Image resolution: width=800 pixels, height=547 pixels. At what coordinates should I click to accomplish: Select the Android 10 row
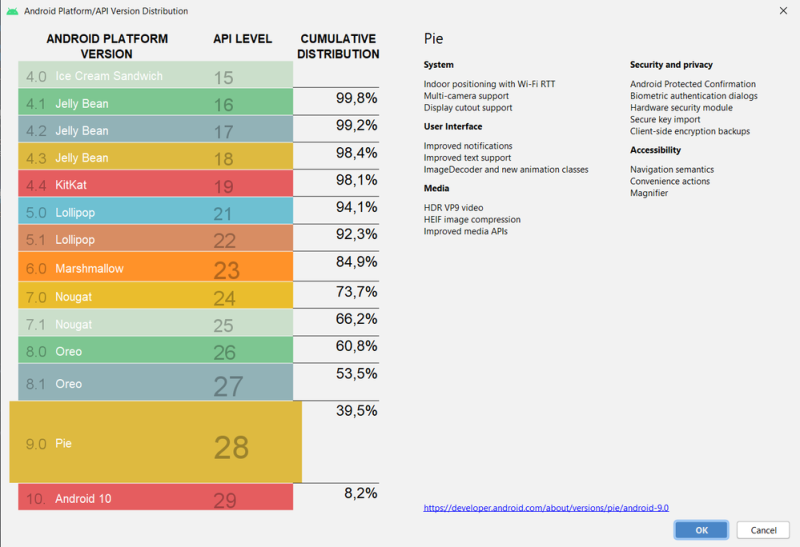click(155, 497)
